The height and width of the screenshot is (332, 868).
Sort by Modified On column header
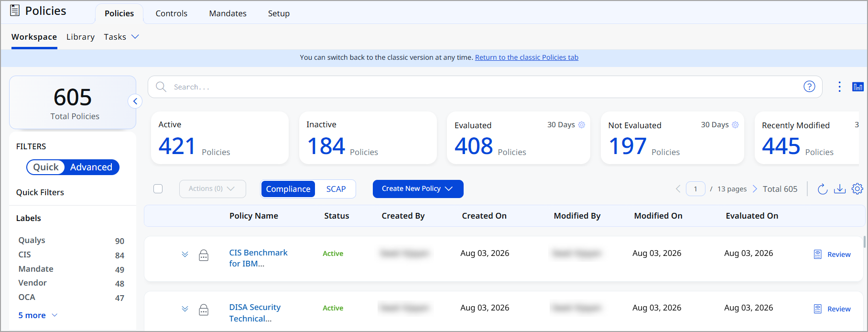tap(658, 216)
